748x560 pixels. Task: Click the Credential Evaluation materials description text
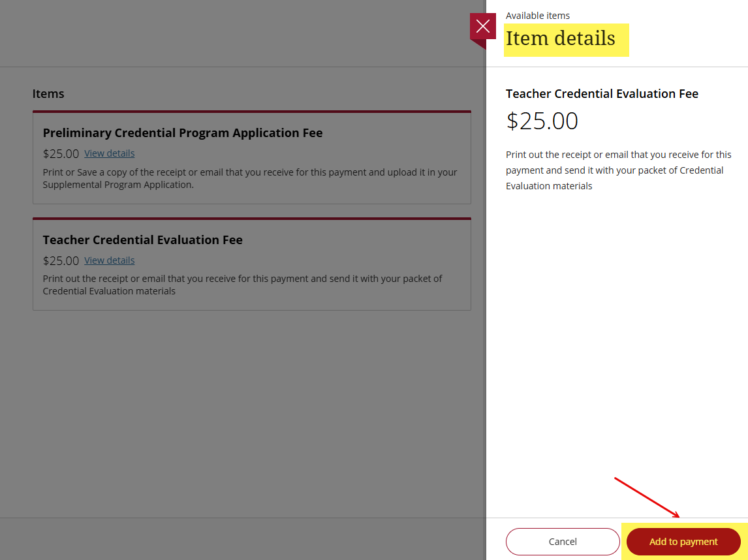click(x=242, y=285)
